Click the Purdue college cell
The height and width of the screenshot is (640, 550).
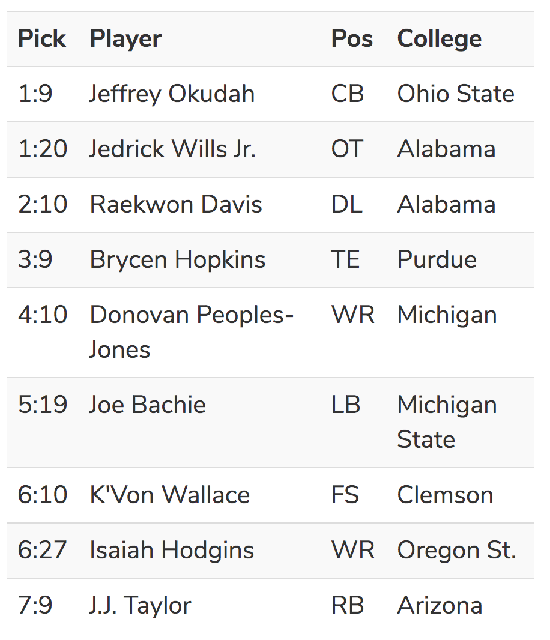[x=437, y=260]
